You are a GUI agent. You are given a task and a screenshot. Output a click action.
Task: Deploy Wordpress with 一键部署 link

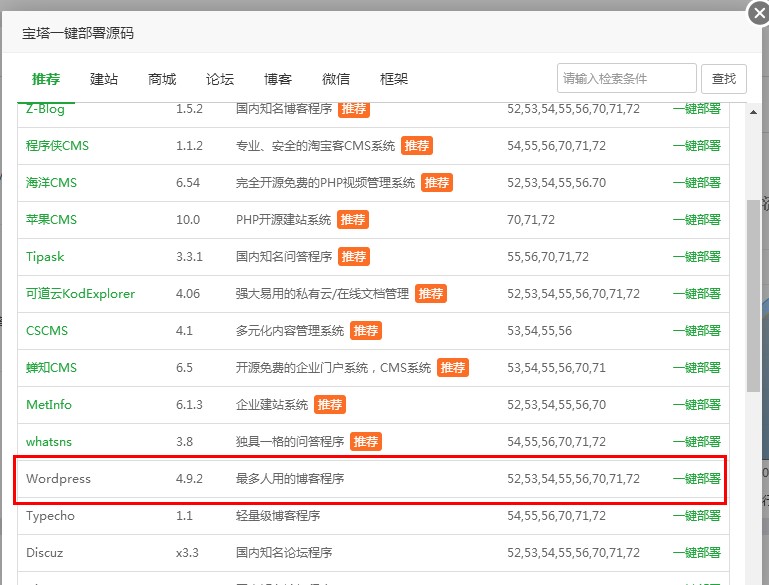pos(696,479)
